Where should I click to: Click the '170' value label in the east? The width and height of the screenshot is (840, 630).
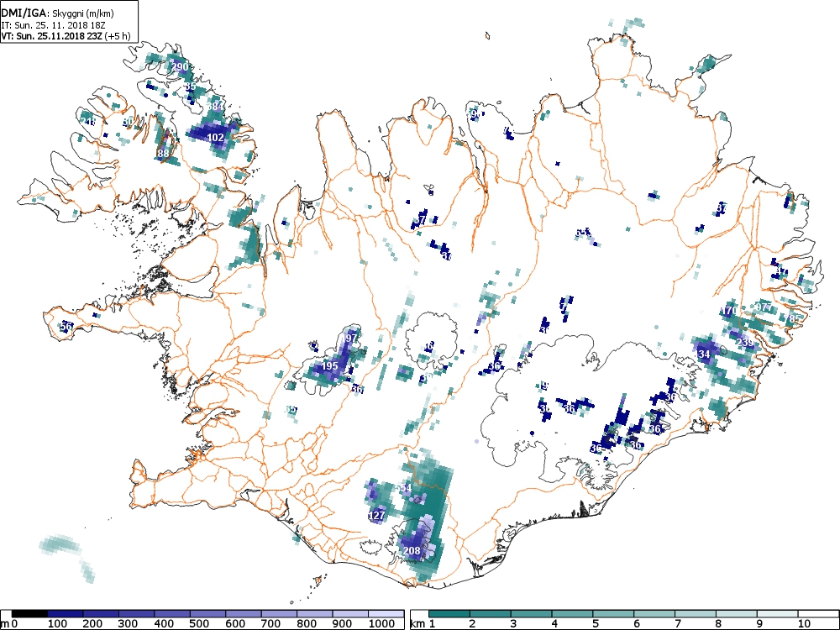[x=728, y=311]
